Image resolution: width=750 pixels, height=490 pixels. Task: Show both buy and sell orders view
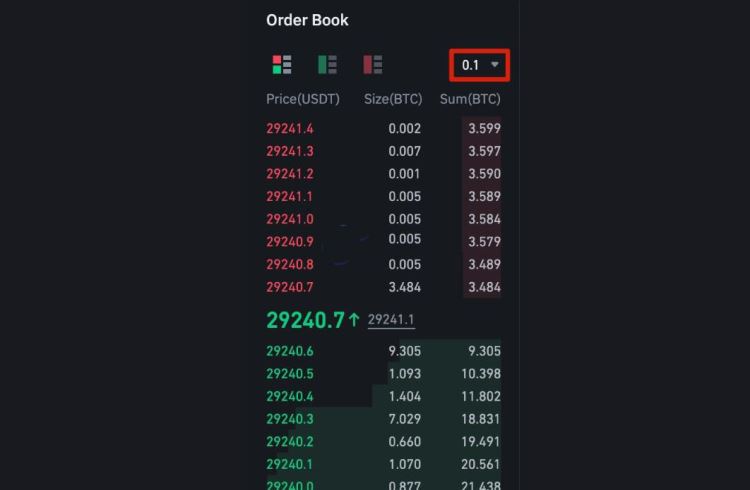[282, 65]
